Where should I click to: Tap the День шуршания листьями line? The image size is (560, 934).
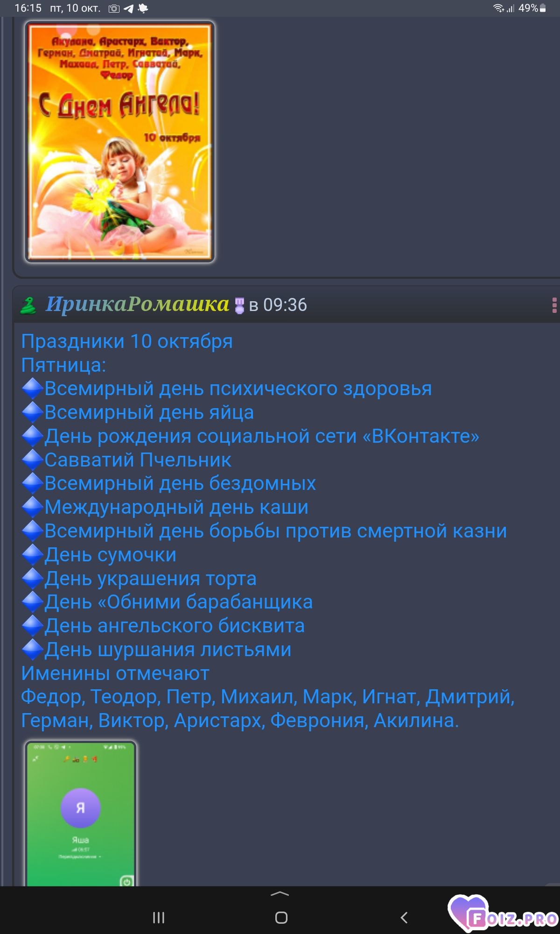point(168,649)
